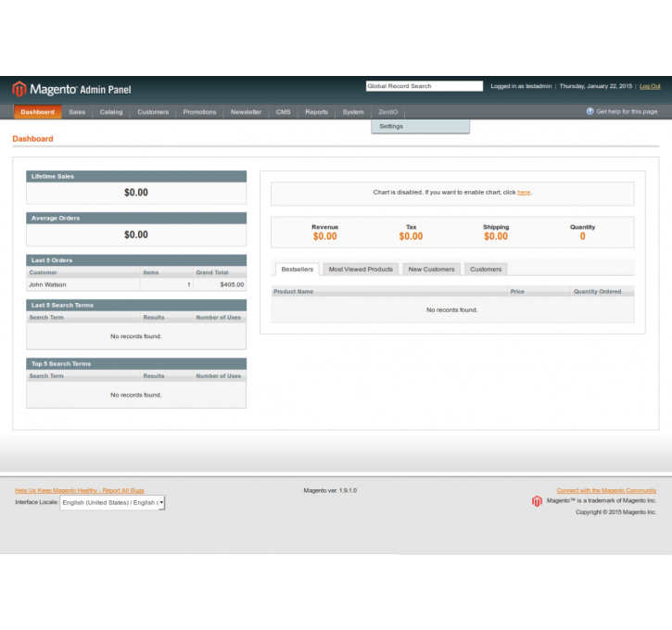Click the Product Name column header
Image resolution: width=672 pixels, height=630 pixels.
pyautogui.click(x=389, y=291)
